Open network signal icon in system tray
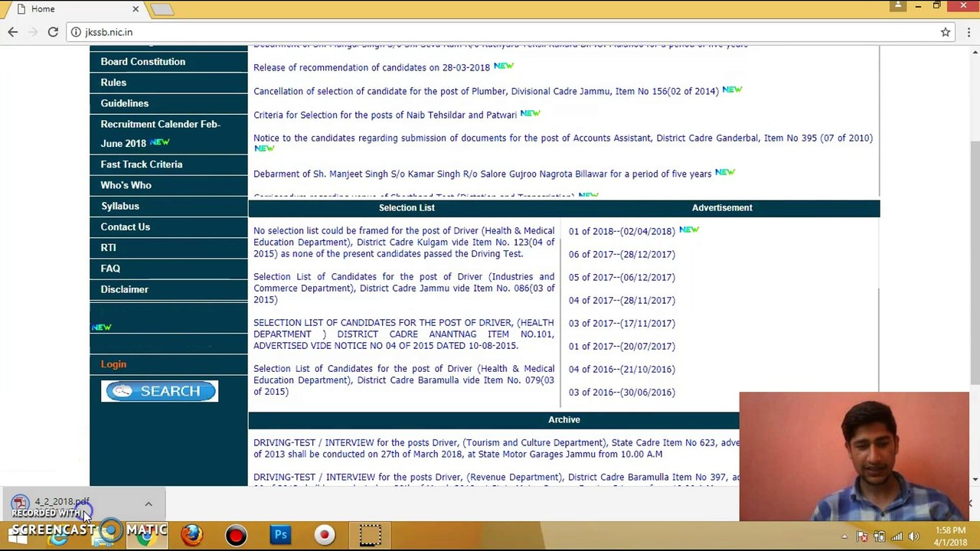The width and height of the screenshot is (980, 551). (897, 536)
